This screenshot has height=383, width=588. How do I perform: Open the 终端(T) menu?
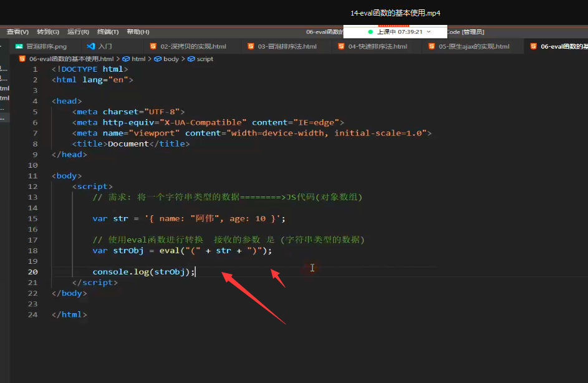click(x=108, y=32)
